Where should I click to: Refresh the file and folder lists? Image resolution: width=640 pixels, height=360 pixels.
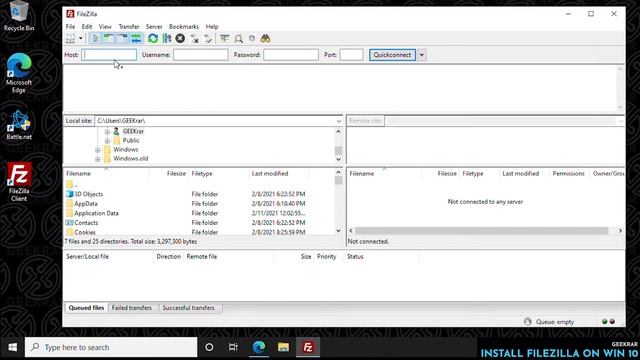click(x=153, y=39)
